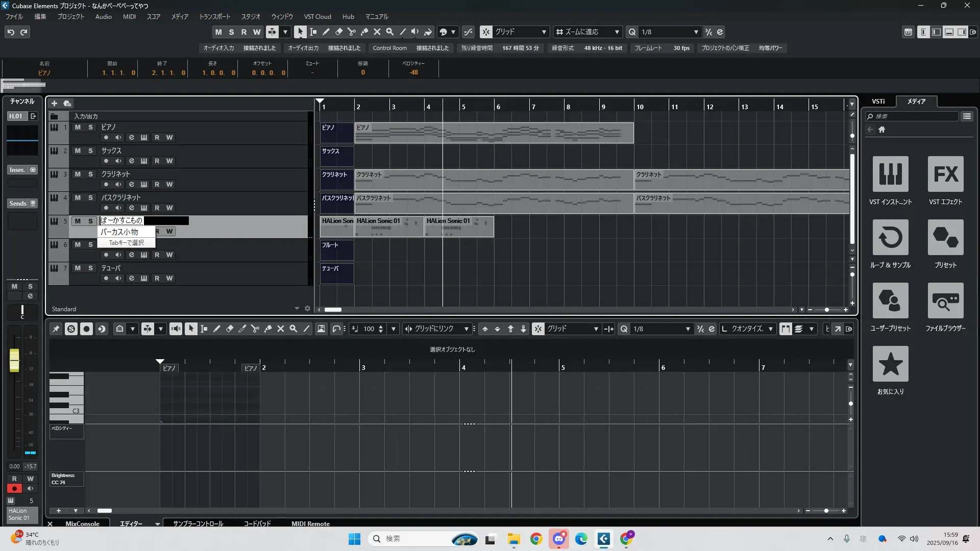Click the Undo arrow icon
This screenshot has height=551, width=980.
[x=11, y=32]
